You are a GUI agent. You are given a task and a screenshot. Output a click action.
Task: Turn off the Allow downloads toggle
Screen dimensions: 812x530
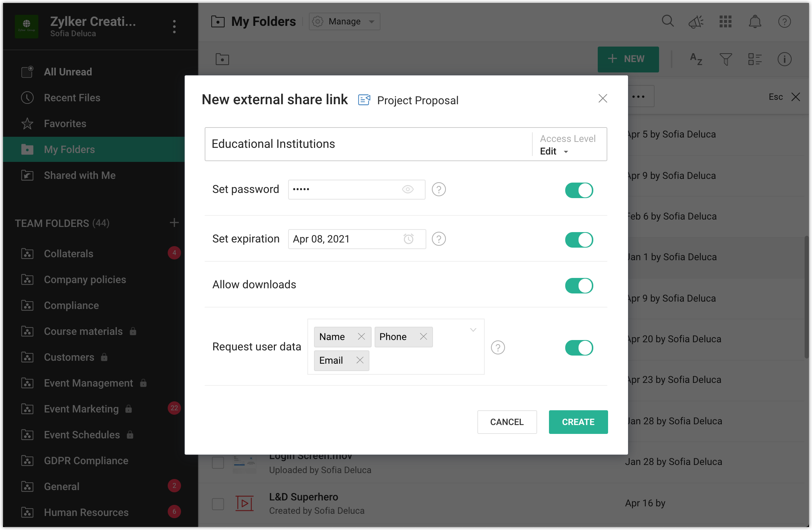579,286
